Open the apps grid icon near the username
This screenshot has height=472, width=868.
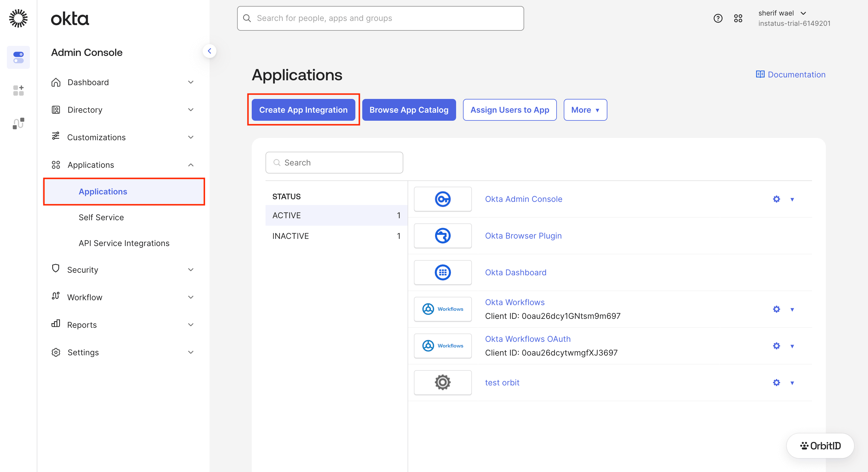[738, 18]
